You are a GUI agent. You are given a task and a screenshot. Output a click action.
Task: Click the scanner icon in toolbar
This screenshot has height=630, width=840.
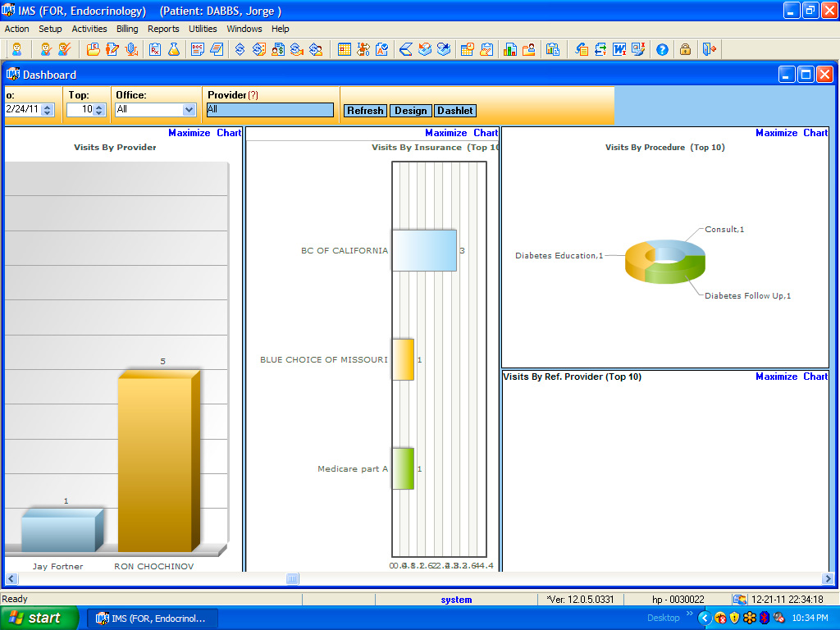point(405,50)
